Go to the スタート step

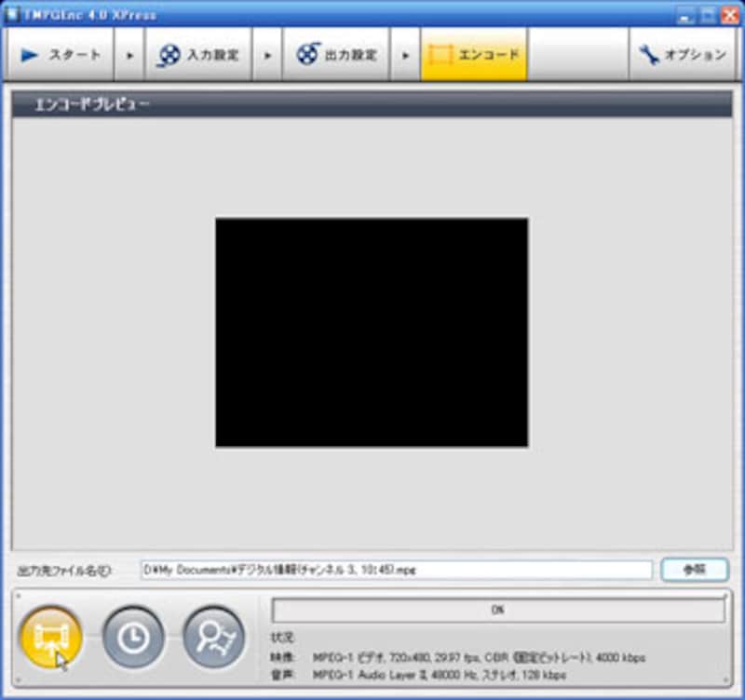(61, 55)
